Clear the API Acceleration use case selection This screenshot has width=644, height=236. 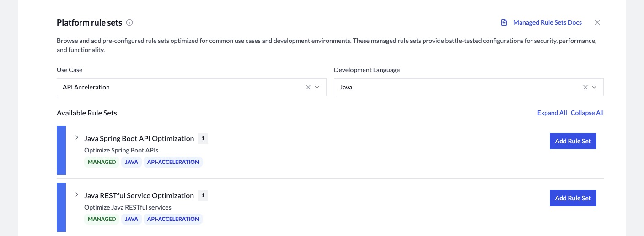coord(308,87)
